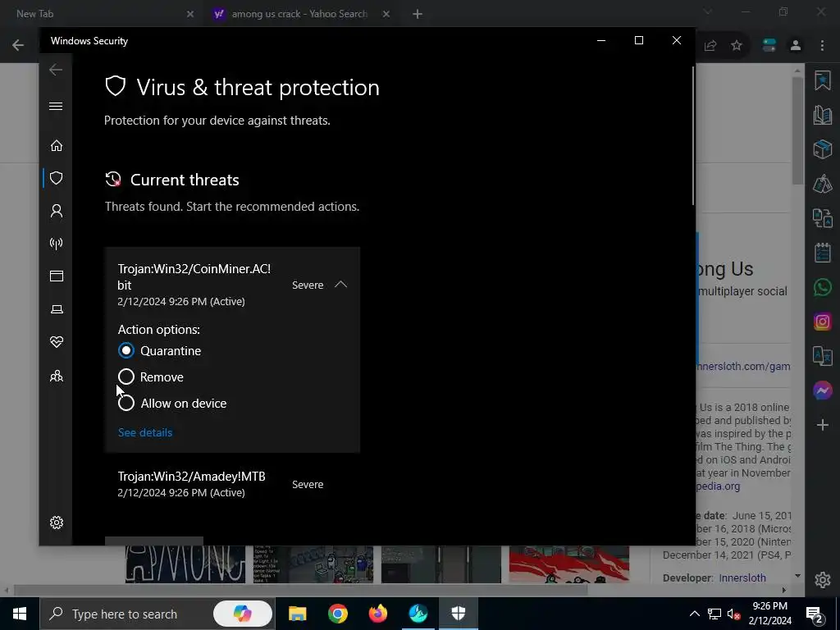Open Account protection person icon
The image size is (840, 630).
(57, 211)
